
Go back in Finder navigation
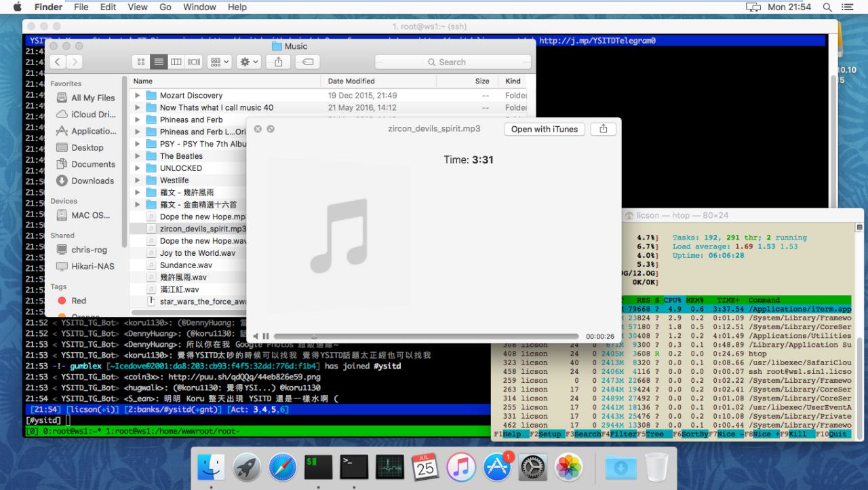57,62
